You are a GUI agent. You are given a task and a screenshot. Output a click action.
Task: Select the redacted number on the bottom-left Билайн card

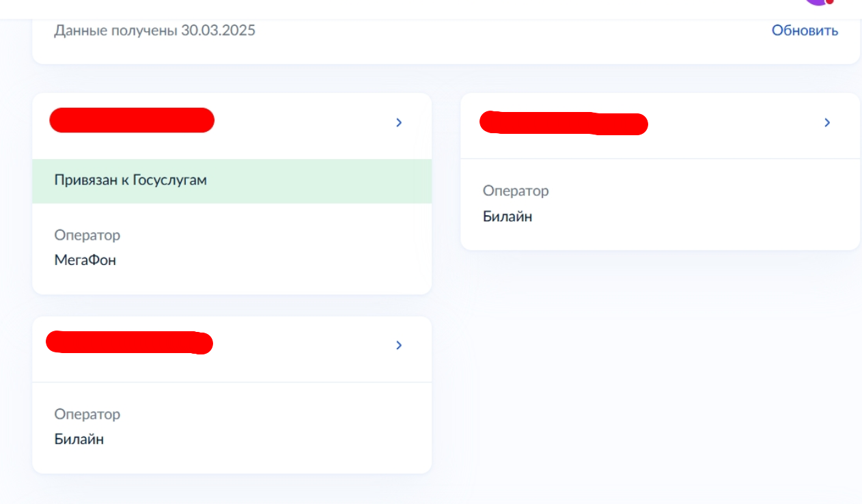coord(129,342)
